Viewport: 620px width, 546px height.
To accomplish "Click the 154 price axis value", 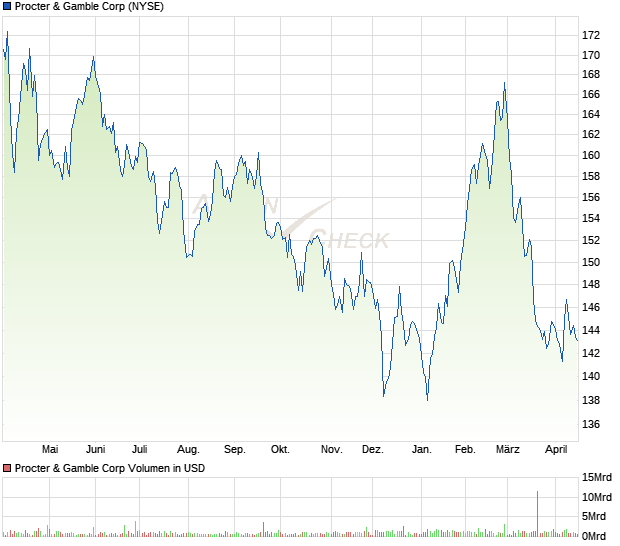I will pos(591,218).
